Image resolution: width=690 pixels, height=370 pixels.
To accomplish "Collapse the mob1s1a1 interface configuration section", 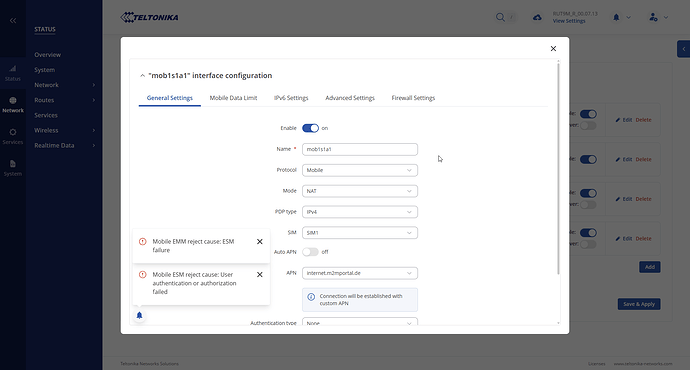I will click(x=142, y=76).
